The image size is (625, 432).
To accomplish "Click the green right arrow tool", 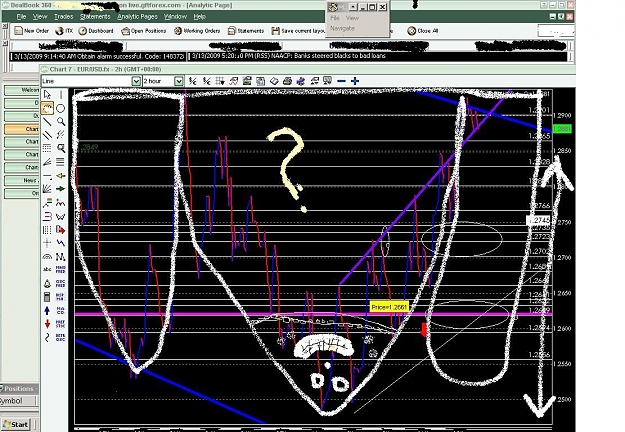I will coord(61,189).
